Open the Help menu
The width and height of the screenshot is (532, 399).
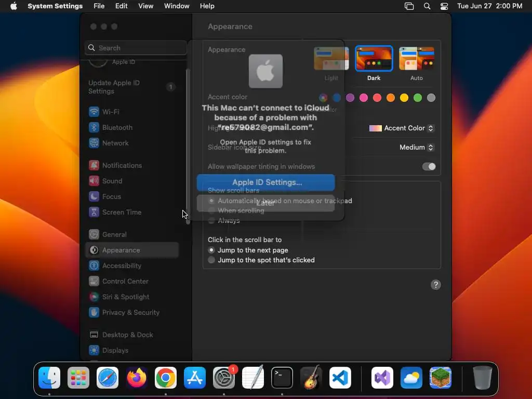coord(207,6)
